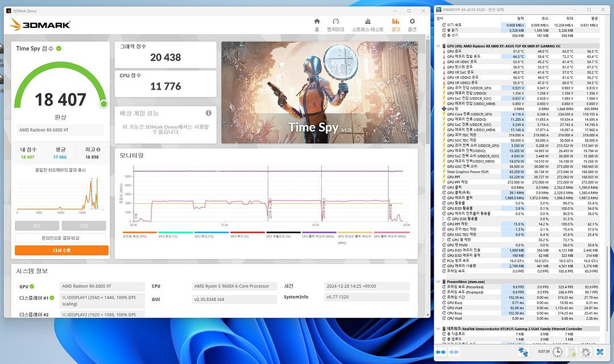
Task: Click the grayed Save button
Action: tap(84, 225)
